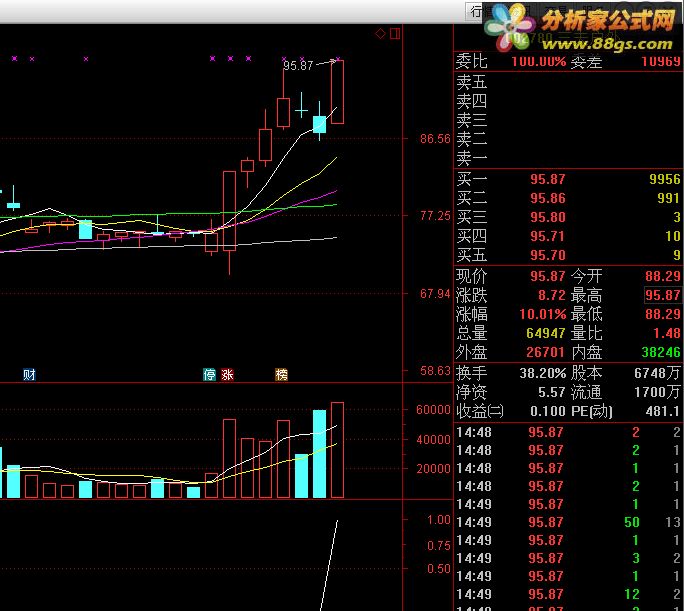Viewport: 684px width, 611px height.
Task: Click the 现价 current price value 95.87
Action: pyautogui.click(x=547, y=276)
